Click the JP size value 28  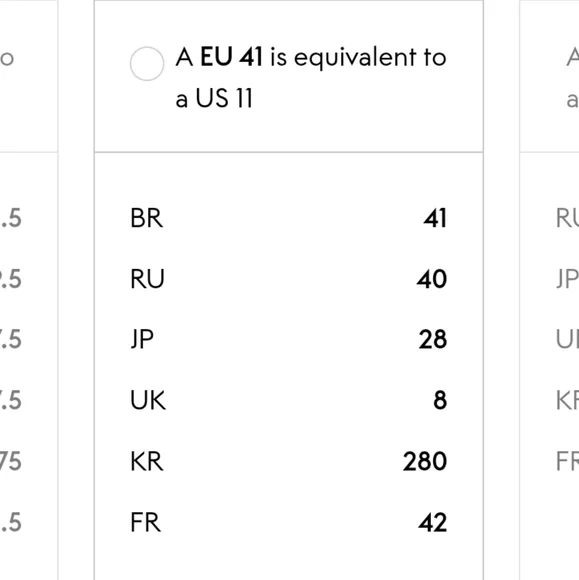(x=433, y=340)
